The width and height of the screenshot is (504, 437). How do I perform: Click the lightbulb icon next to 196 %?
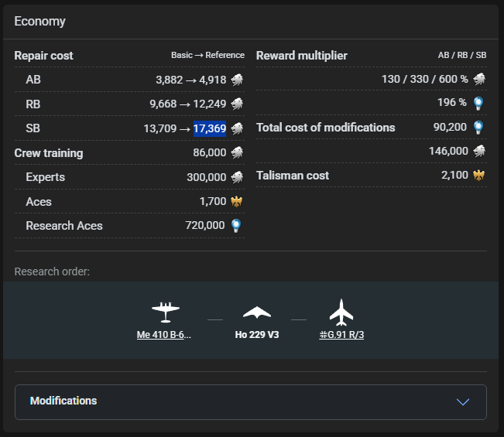pos(478,103)
